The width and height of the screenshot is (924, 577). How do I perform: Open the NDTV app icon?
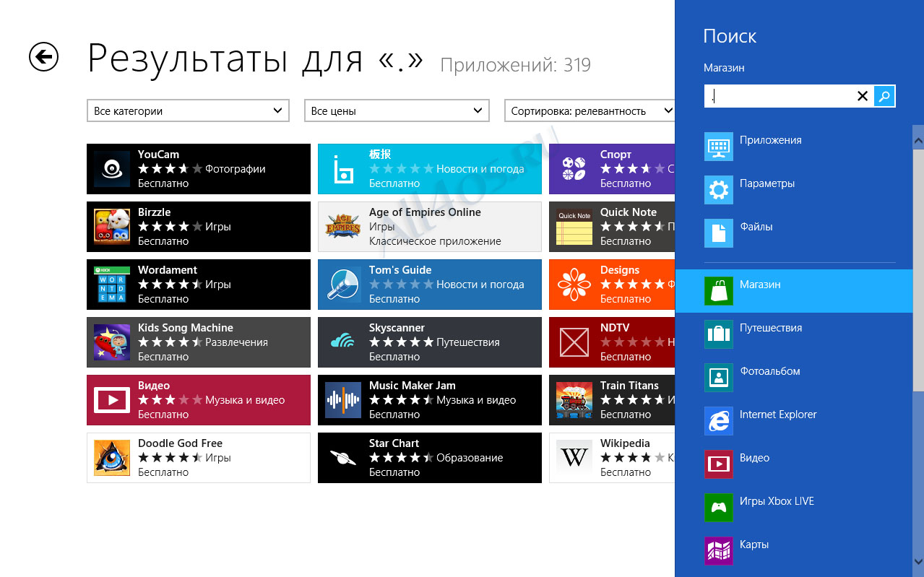(574, 342)
